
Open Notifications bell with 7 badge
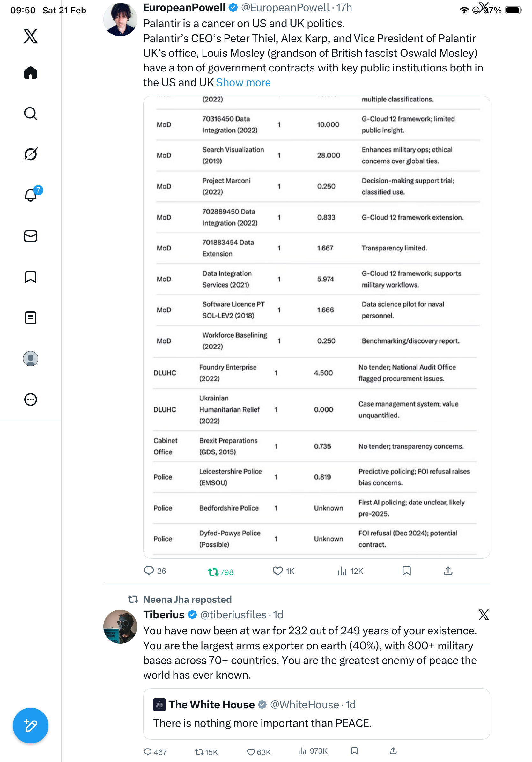click(x=31, y=195)
